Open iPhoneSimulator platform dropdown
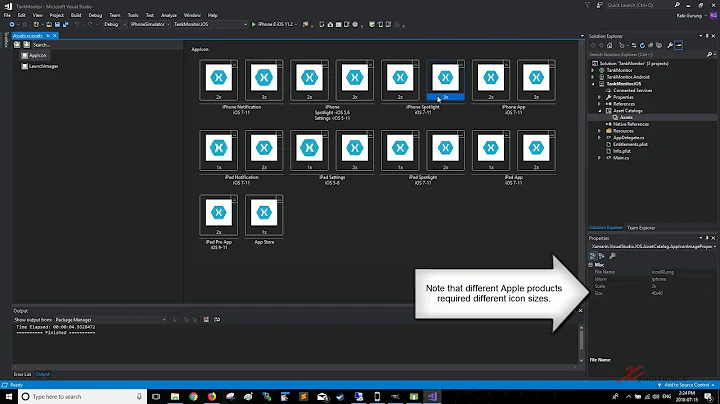The width and height of the screenshot is (720, 404). [150, 24]
